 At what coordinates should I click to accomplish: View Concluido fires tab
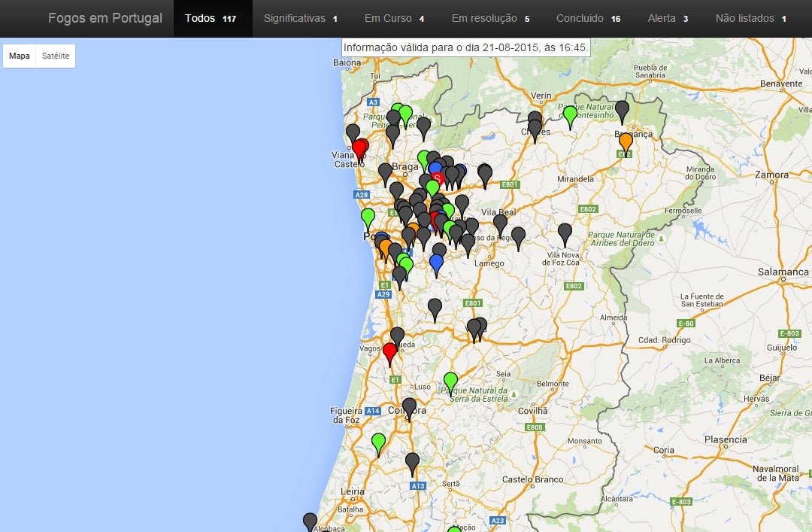point(588,18)
